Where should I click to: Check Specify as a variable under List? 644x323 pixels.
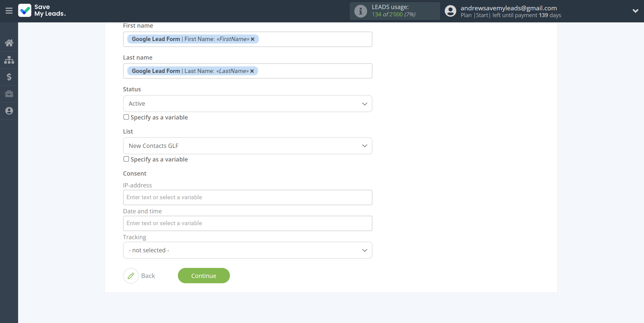coord(126,159)
